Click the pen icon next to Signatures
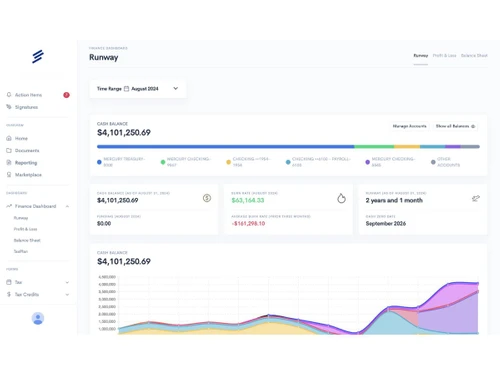Screen dimensions: 500x375 tap(9, 107)
